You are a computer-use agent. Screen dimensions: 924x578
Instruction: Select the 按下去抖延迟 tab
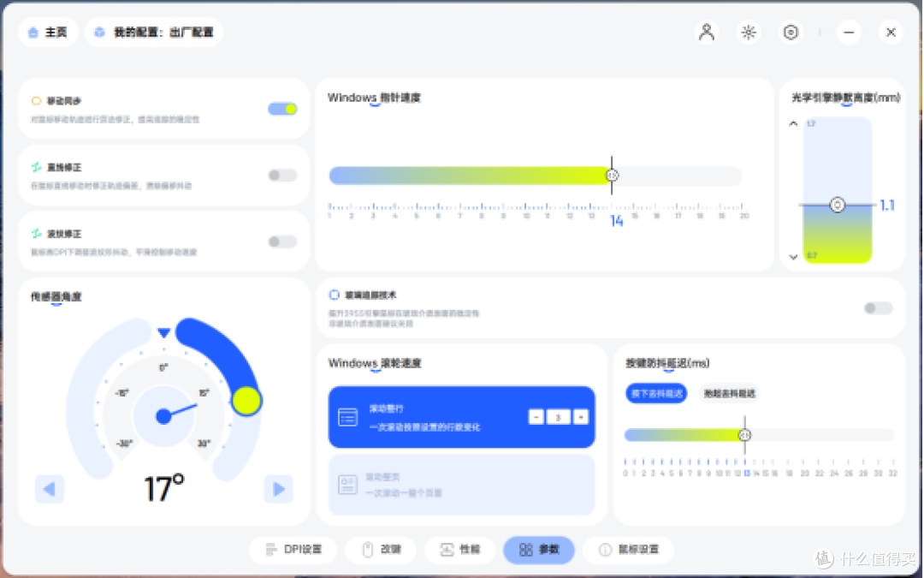pyautogui.click(x=656, y=393)
